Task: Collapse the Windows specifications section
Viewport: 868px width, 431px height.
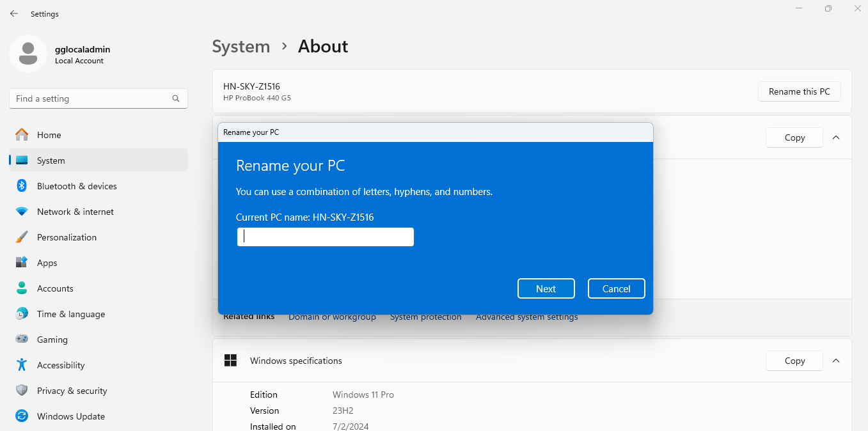Action: pyautogui.click(x=835, y=361)
